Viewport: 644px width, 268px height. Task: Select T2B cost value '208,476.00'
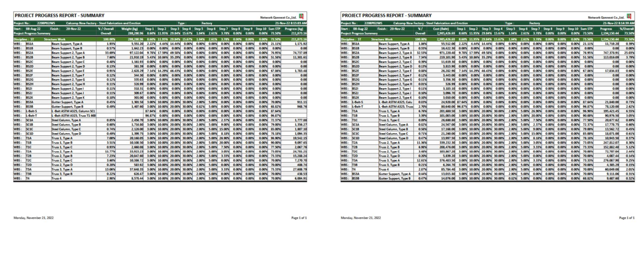[447, 147]
